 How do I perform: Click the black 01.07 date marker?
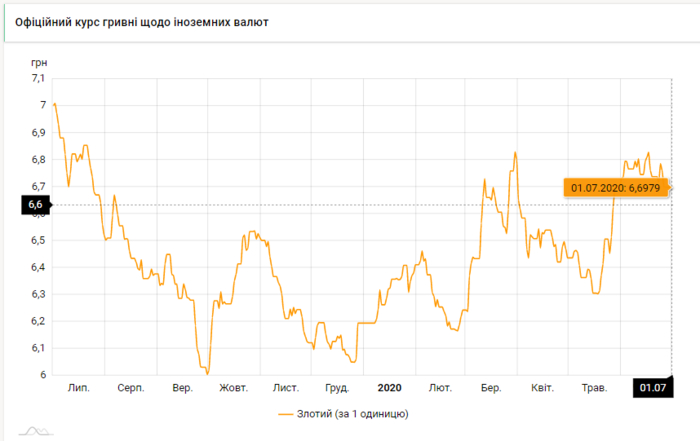click(x=653, y=387)
